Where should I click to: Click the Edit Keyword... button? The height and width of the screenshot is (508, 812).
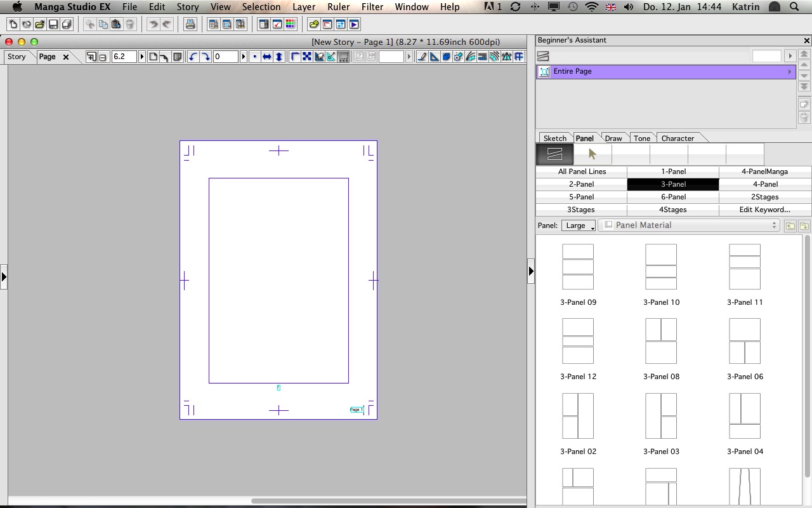[764, 210]
